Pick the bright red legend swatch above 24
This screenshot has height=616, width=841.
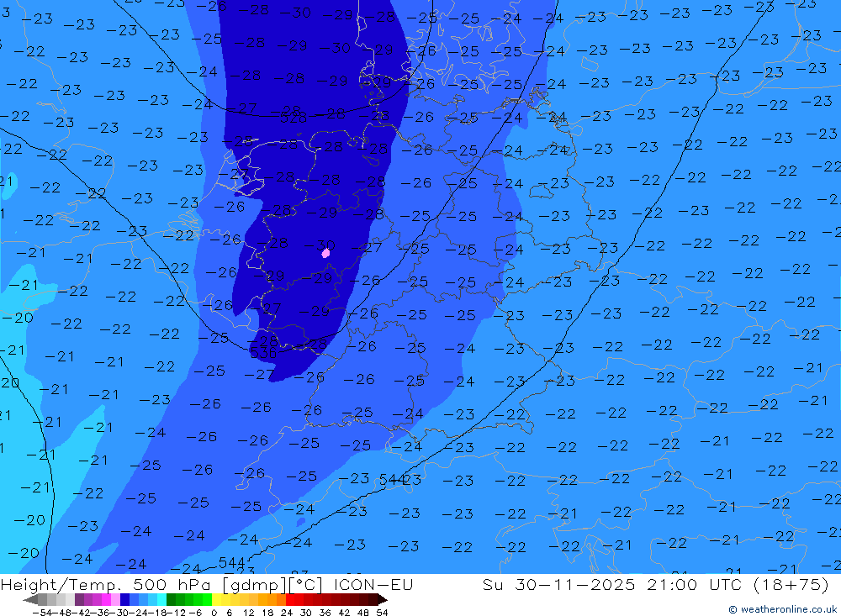pyautogui.click(x=290, y=599)
